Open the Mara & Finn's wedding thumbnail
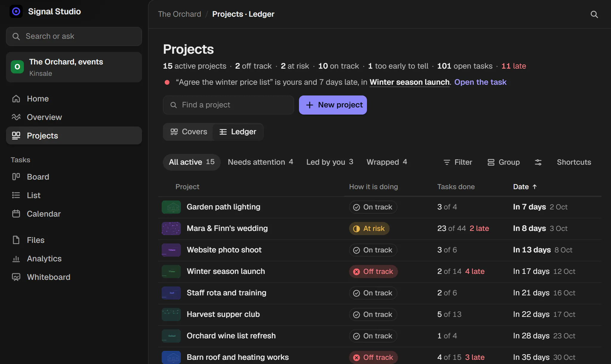Viewport: 611px width, 364px height. [171, 229]
